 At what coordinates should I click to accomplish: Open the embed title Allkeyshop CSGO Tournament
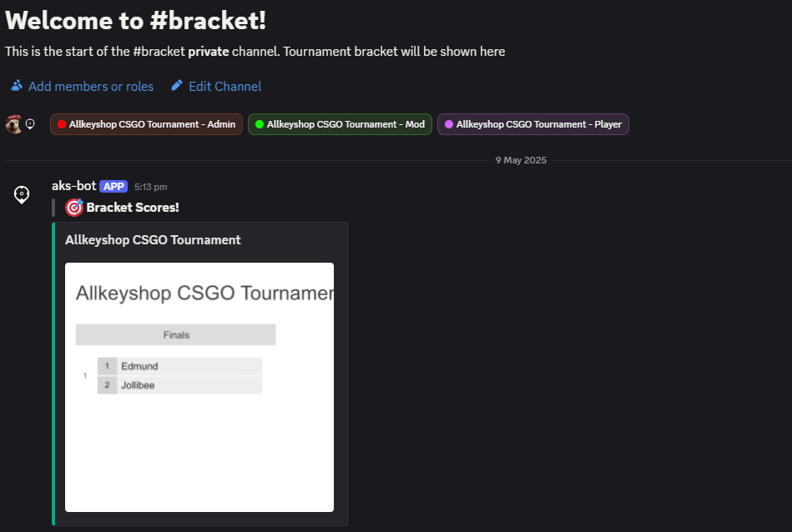tap(153, 240)
